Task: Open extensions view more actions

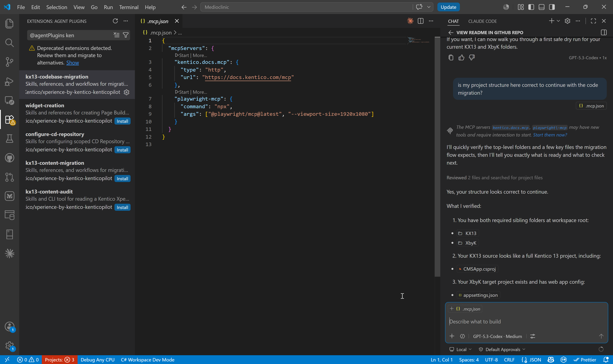Action: [x=125, y=21]
